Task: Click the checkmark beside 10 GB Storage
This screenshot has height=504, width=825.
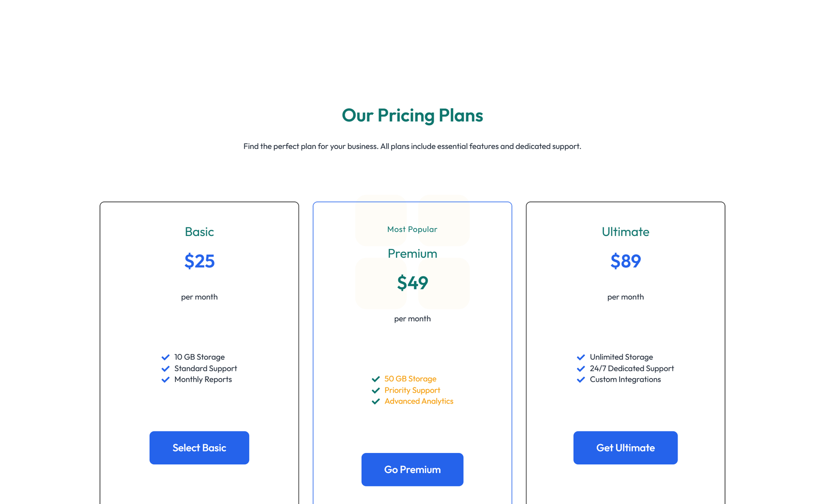Action: [166, 357]
